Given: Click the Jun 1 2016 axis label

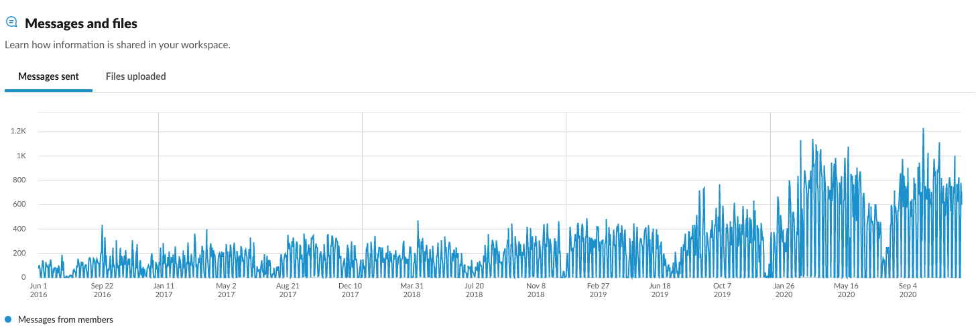Looking at the screenshot, I should (x=39, y=290).
